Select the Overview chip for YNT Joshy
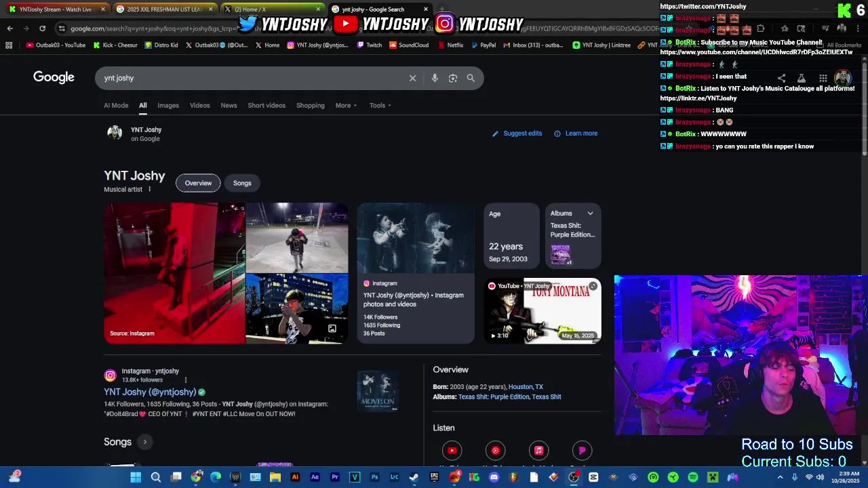The height and width of the screenshot is (488, 868). coord(198,183)
